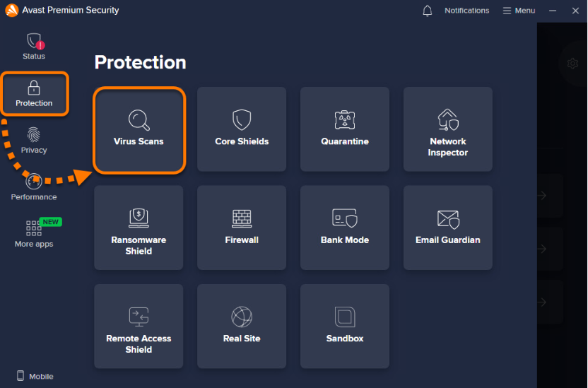The width and height of the screenshot is (588, 388).
Task: Close the Avast window
Action: [575, 11]
